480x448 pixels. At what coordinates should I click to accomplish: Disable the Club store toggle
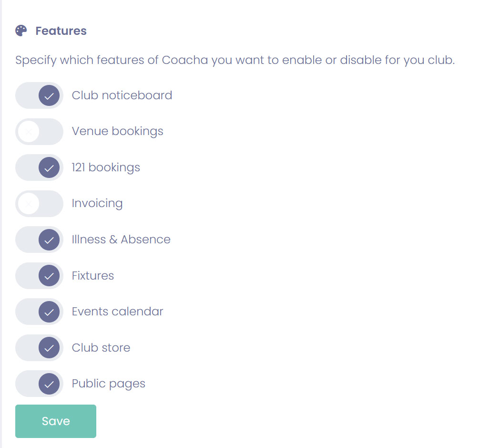click(x=39, y=348)
